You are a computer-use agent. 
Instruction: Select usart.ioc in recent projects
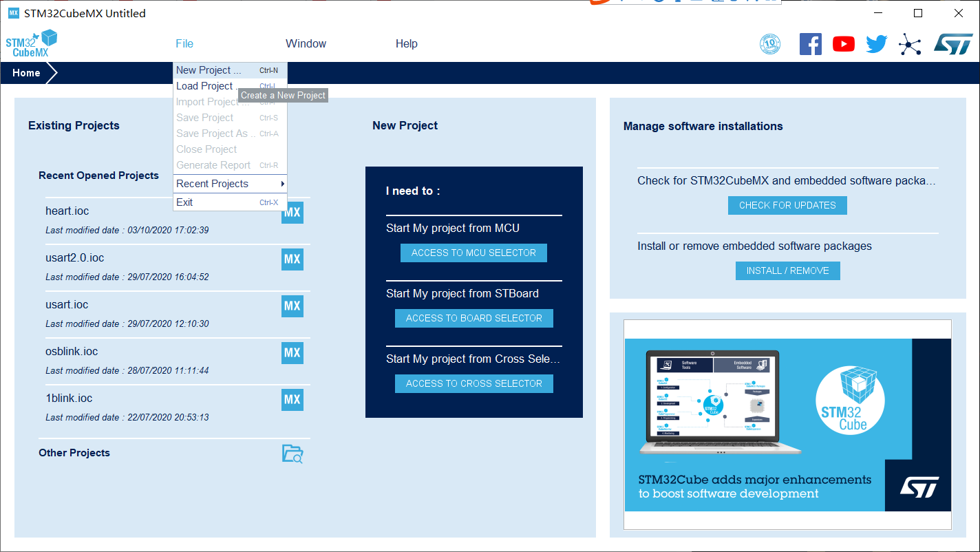pos(67,304)
